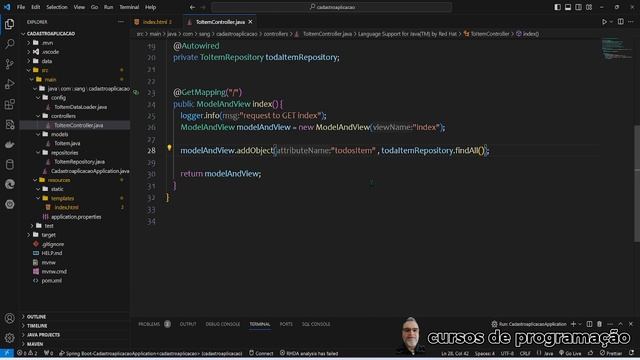The height and width of the screenshot is (360, 640).
Task: Click Connect in status bar
Action: pos(261,353)
